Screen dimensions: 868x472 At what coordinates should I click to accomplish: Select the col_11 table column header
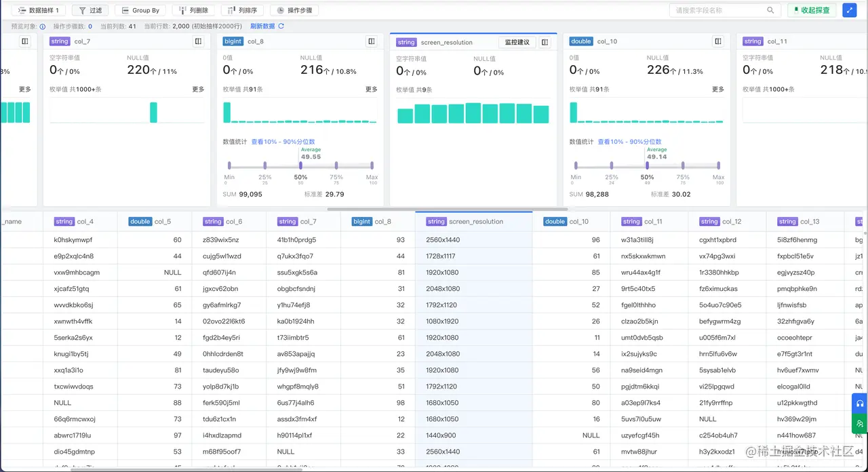(x=650, y=221)
